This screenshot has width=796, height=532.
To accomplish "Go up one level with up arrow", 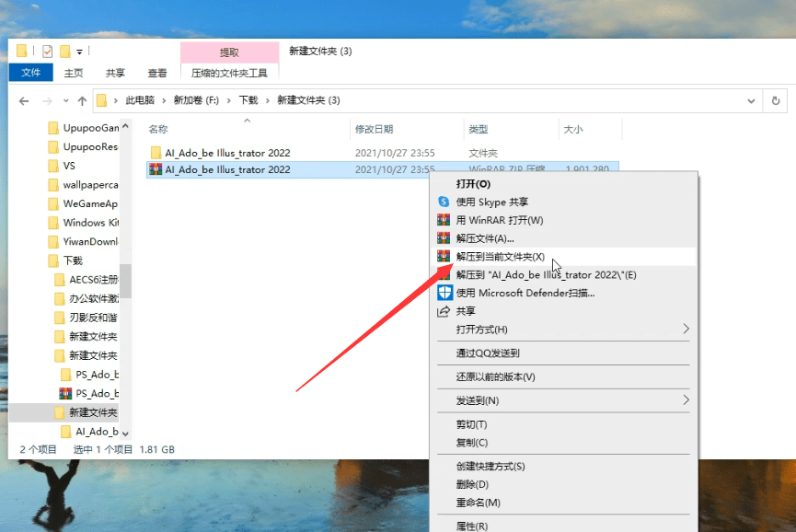I will (x=82, y=101).
